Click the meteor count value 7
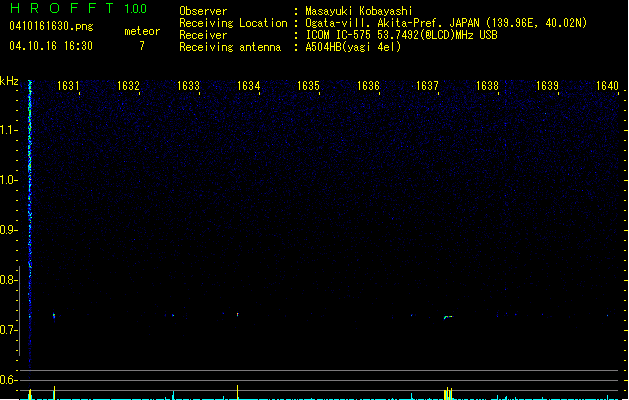The width and height of the screenshot is (629, 400). click(x=142, y=46)
